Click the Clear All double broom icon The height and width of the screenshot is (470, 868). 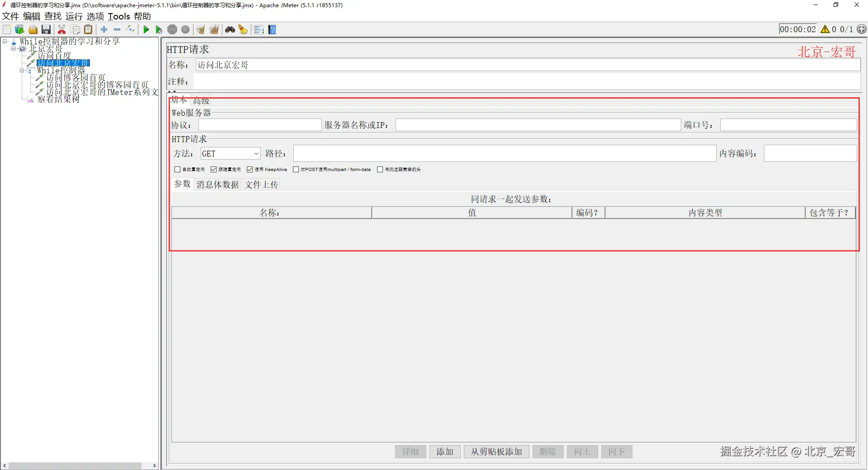214,30
